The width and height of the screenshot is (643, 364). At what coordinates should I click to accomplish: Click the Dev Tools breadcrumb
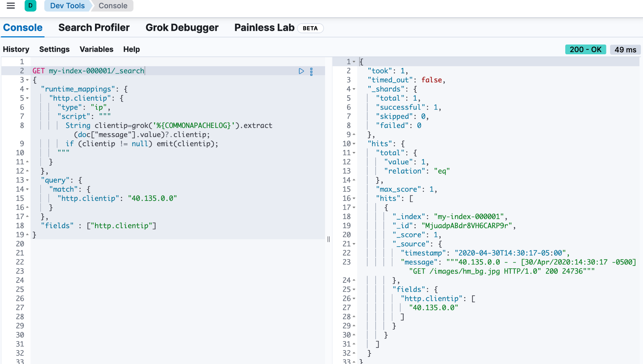pos(67,6)
